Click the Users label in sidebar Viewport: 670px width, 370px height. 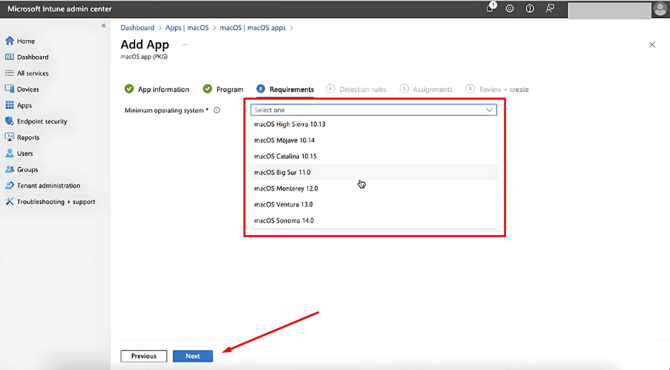tap(25, 153)
